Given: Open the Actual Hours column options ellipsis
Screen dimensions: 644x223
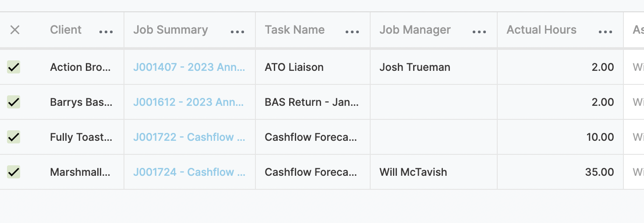Looking at the screenshot, I should click(605, 32).
